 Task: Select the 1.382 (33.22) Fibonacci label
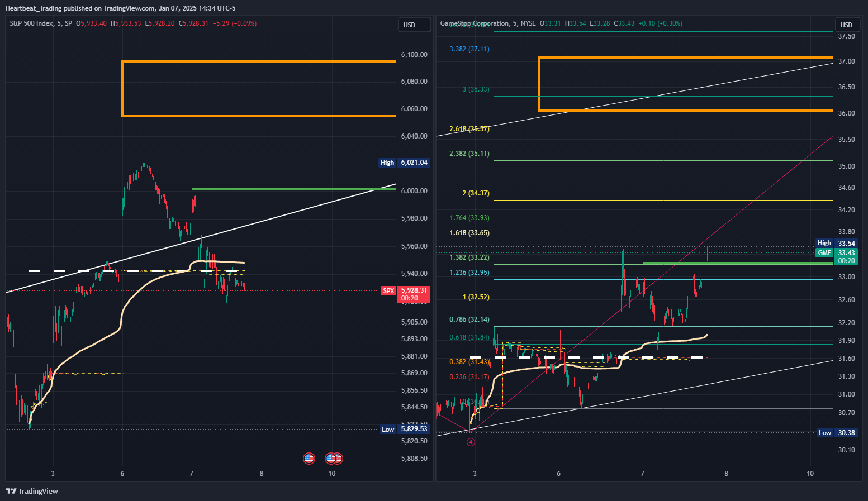click(x=469, y=257)
